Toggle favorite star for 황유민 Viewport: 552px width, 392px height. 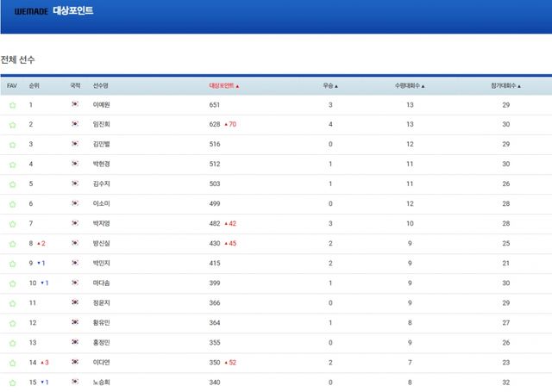(12, 323)
